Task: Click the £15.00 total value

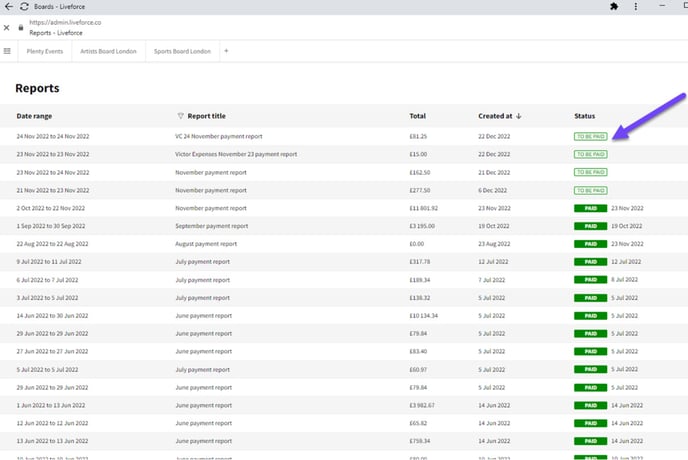Action: [418, 154]
